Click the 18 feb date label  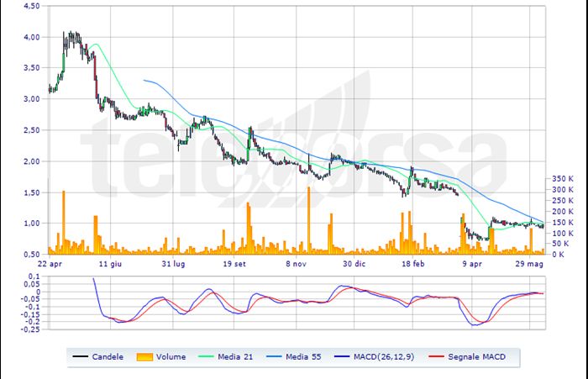pyautogui.click(x=413, y=264)
